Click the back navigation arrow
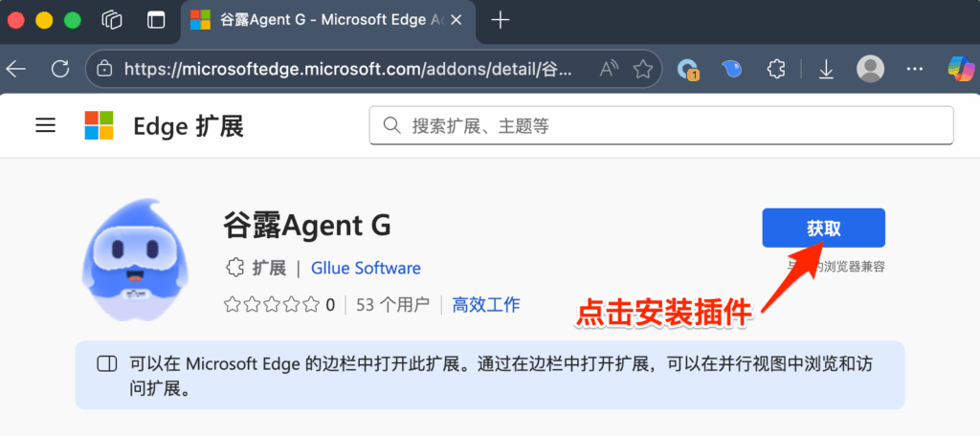Screen dimensions: 980x436 16,69
